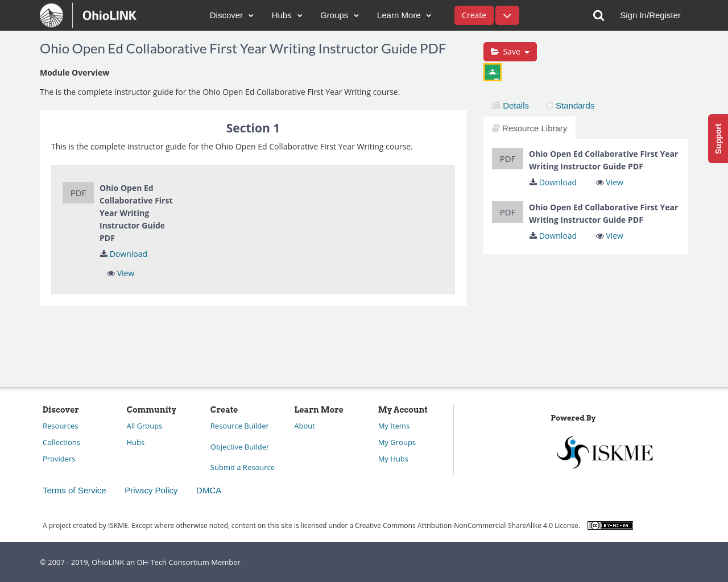The width and height of the screenshot is (728, 582).
Task: Open the Save dropdown button
Action: click(x=510, y=52)
